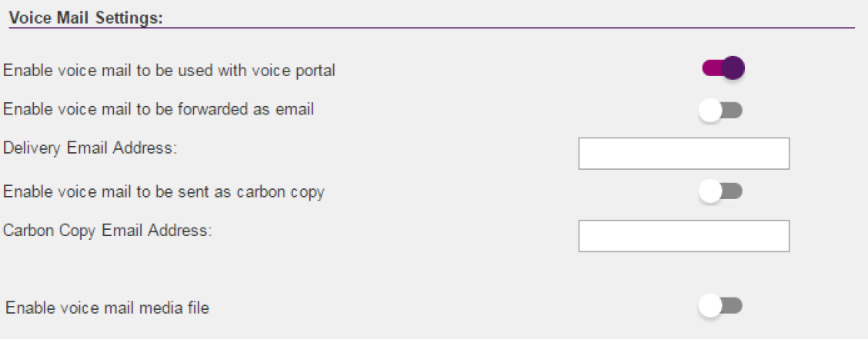868x339 pixels.
Task: Click 'Enable voice mail to be sent as carbon copy' label
Action: click(164, 191)
